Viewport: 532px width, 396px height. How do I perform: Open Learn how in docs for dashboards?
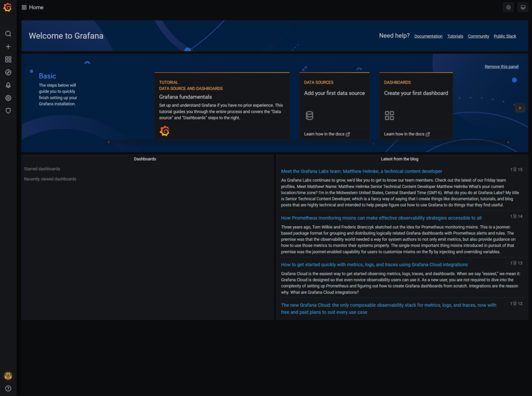[407, 134]
